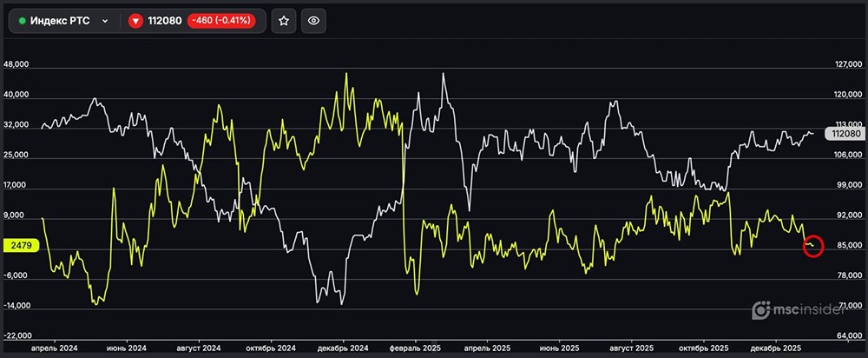The width and height of the screenshot is (868, 358).
Task: Select февраль 2025 on the time axis
Action: 415,348
